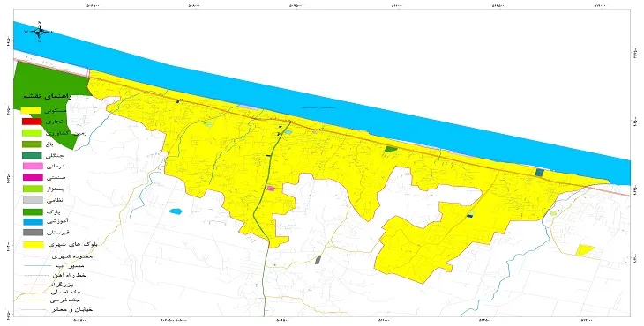The height and width of the screenshot is (326, 644).
Task: Click the راهنمای نقشه legend title
Action: [48, 96]
